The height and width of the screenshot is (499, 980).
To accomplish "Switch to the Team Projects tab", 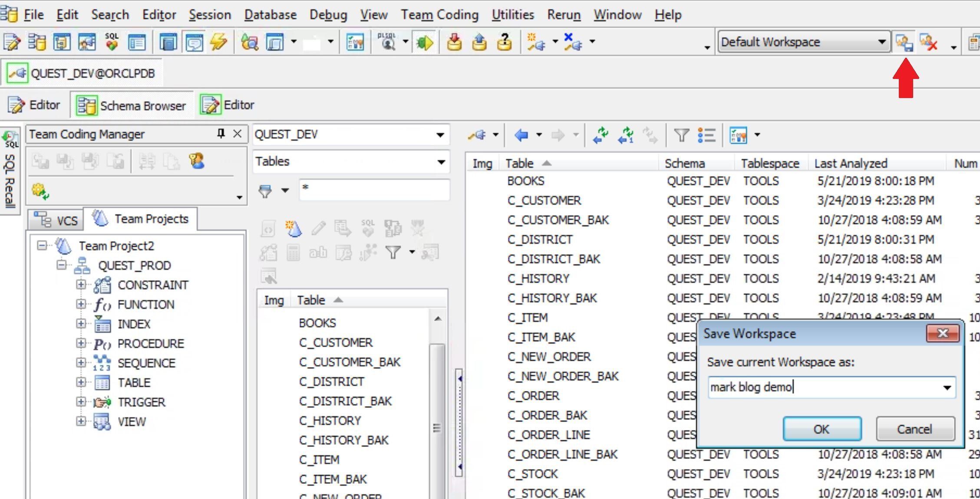I will coord(141,219).
